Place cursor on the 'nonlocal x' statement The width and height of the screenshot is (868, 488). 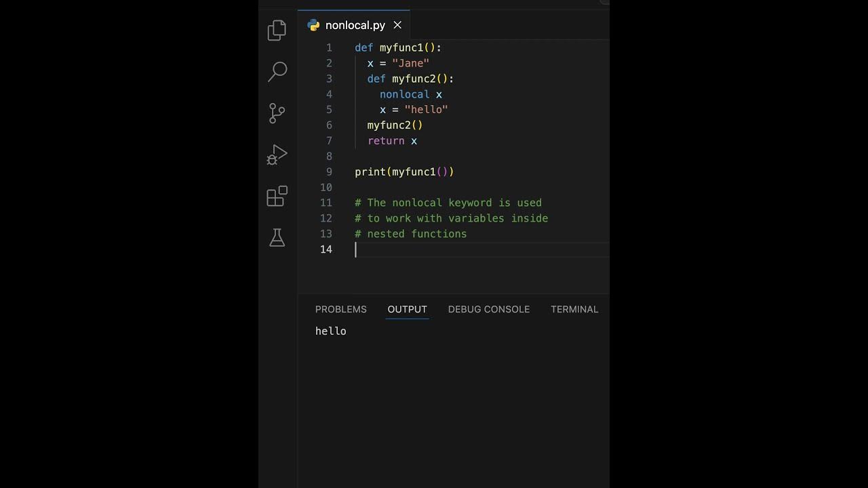pyautogui.click(x=410, y=94)
